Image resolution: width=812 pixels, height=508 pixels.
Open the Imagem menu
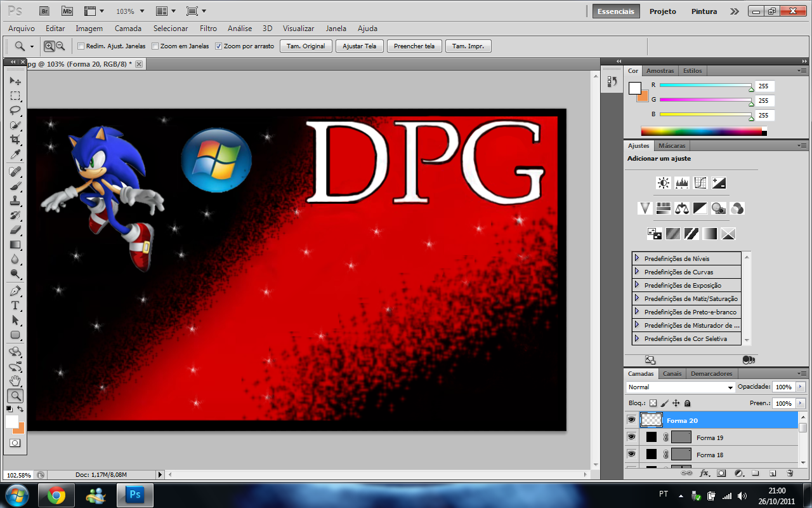click(89, 29)
